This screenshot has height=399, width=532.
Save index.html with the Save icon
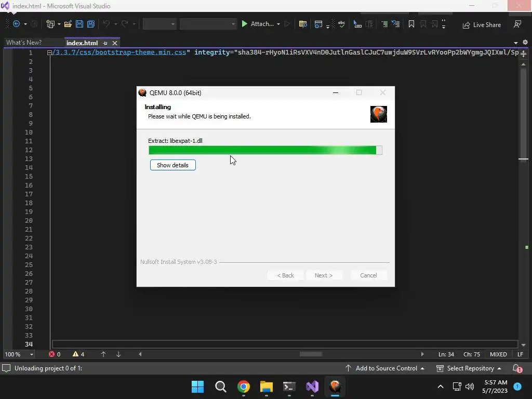tap(79, 24)
